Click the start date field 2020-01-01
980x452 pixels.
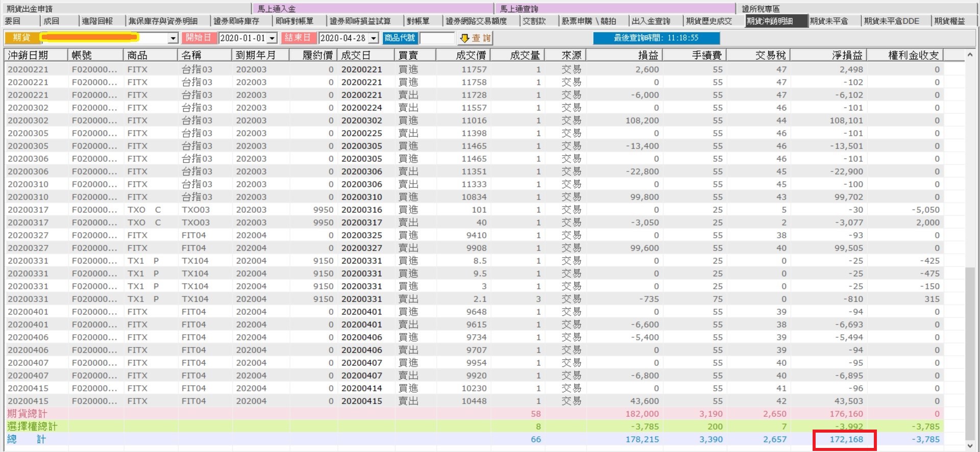(243, 38)
